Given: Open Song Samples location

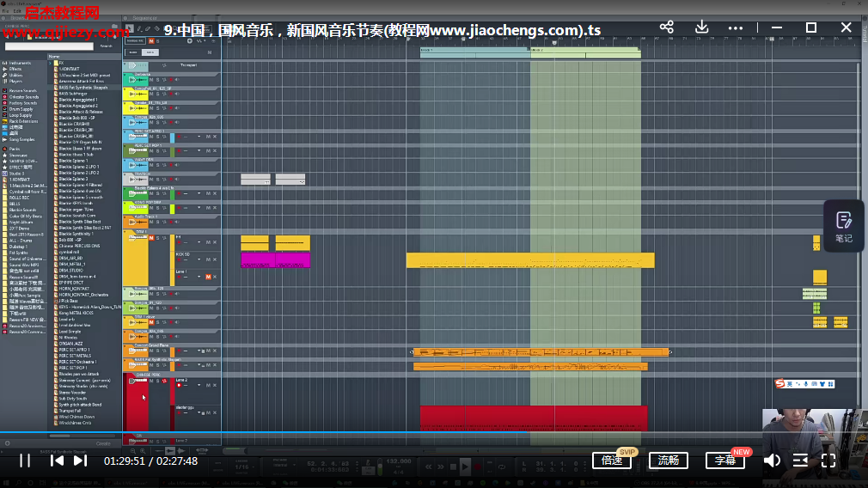Looking at the screenshot, I should coord(21,139).
